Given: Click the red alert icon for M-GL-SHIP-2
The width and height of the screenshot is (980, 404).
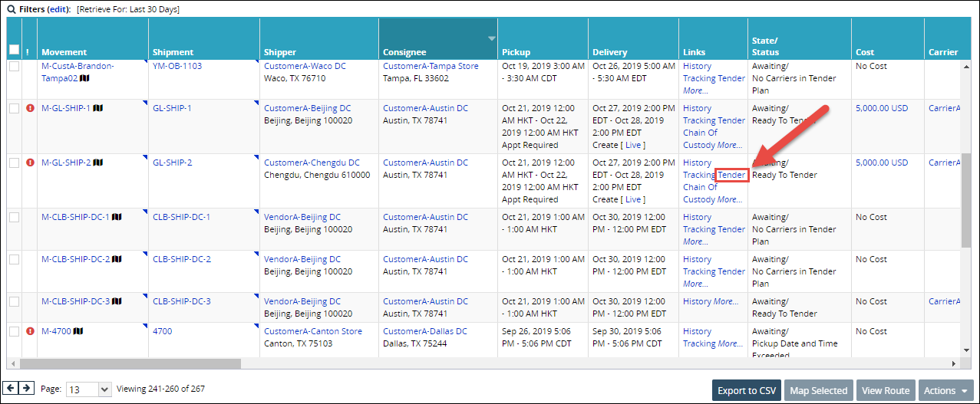Looking at the screenshot, I should tap(30, 163).
